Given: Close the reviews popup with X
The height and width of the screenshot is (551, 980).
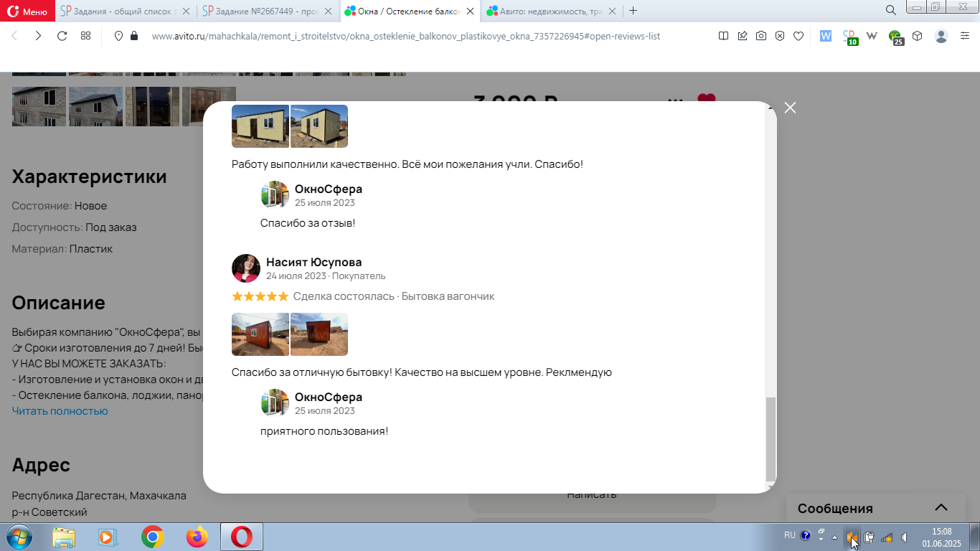Looking at the screenshot, I should point(790,108).
